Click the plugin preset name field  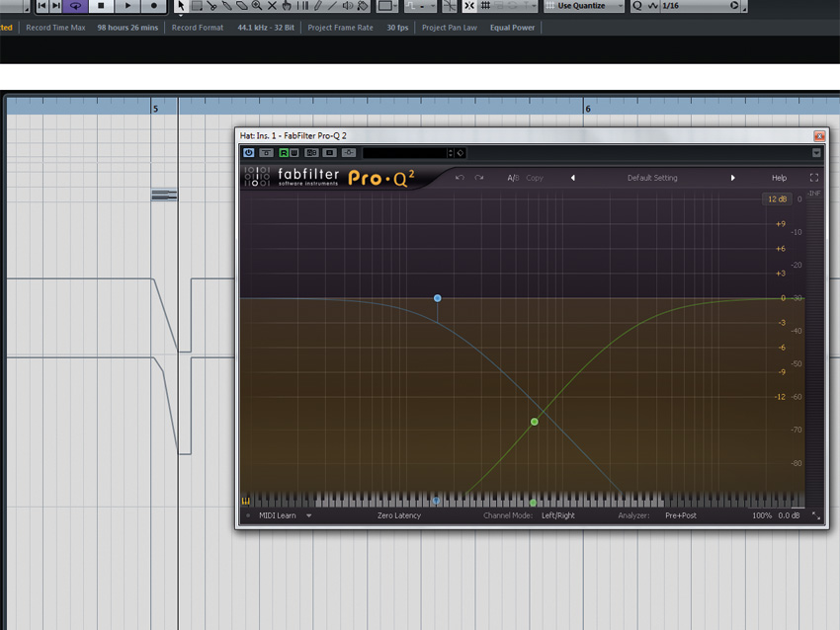pos(404,153)
